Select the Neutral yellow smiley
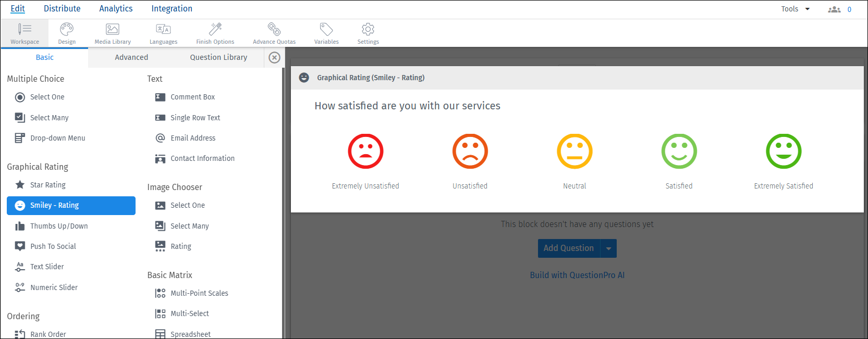 pos(574,152)
